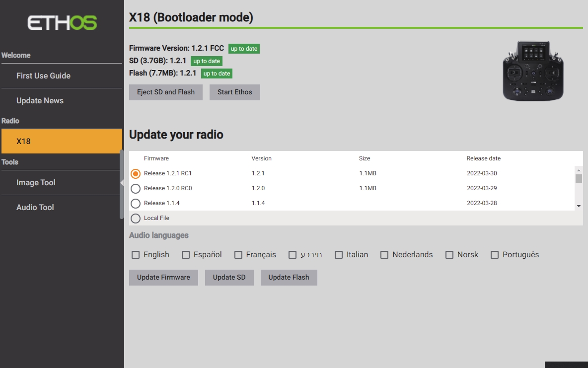Select Release 1.2.1 RC1 firmware

click(136, 174)
